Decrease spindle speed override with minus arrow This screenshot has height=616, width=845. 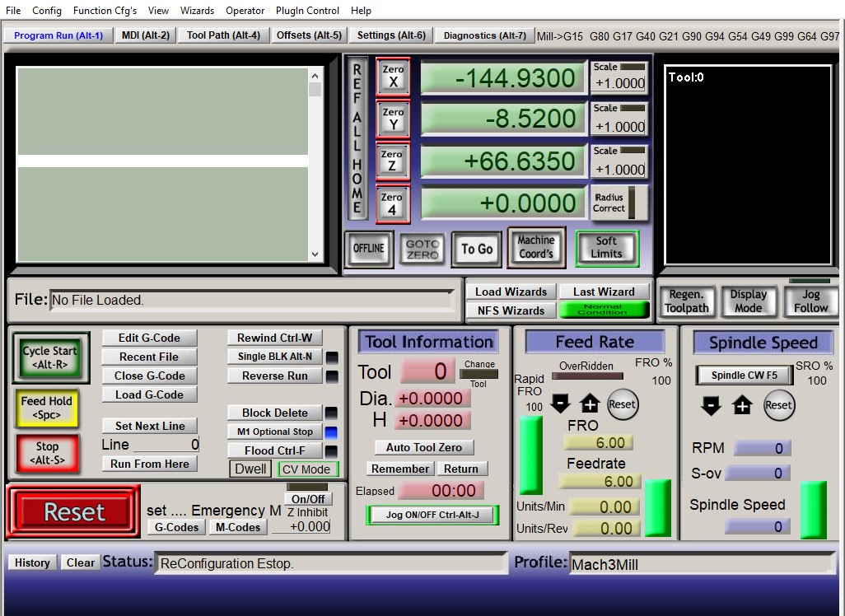pos(711,405)
